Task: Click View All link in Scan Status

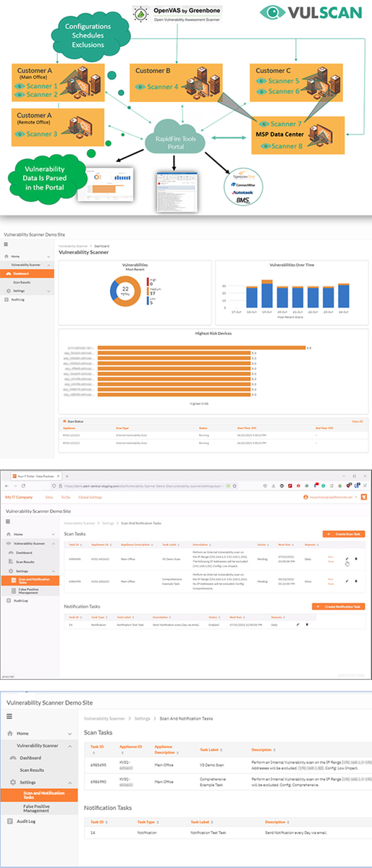Action: (356, 420)
